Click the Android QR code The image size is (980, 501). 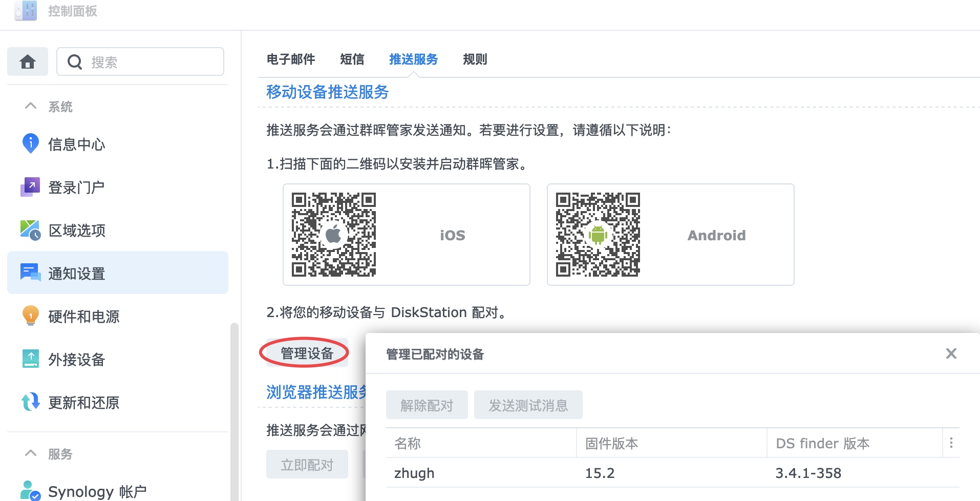(x=598, y=235)
